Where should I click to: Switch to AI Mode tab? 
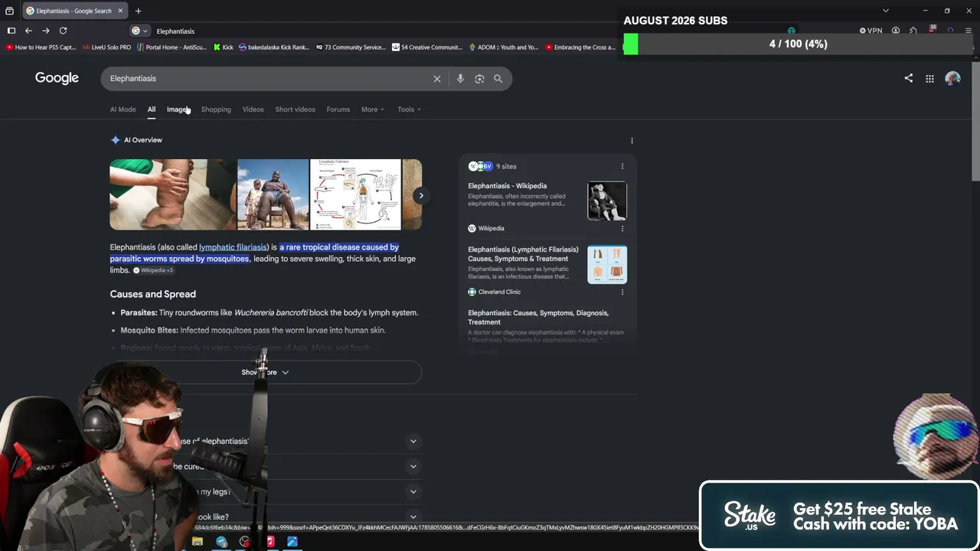[x=122, y=109]
